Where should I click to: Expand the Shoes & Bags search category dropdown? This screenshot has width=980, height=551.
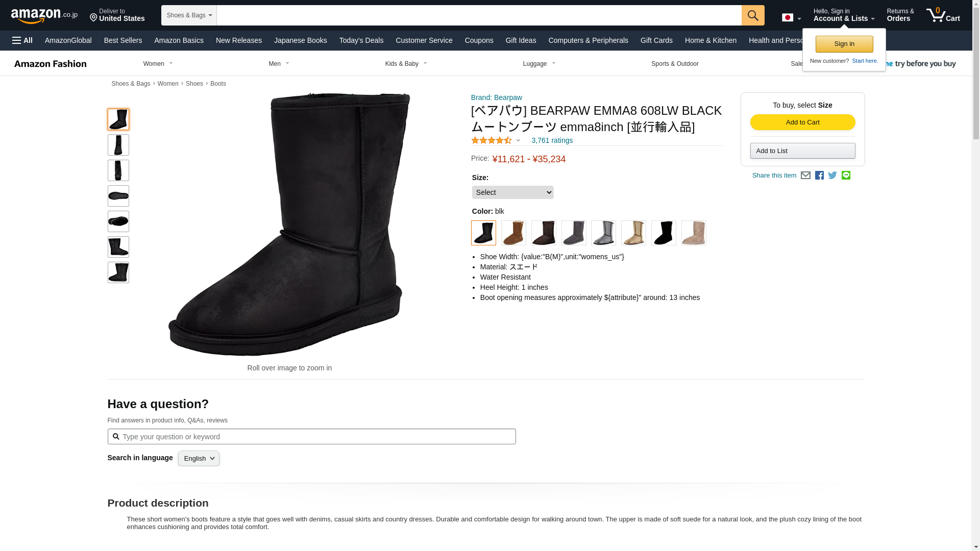pyautogui.click(x=189, y=15)
